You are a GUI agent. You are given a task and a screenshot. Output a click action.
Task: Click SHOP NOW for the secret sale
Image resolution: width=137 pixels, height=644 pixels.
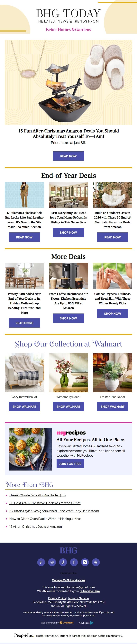[68, 232]
